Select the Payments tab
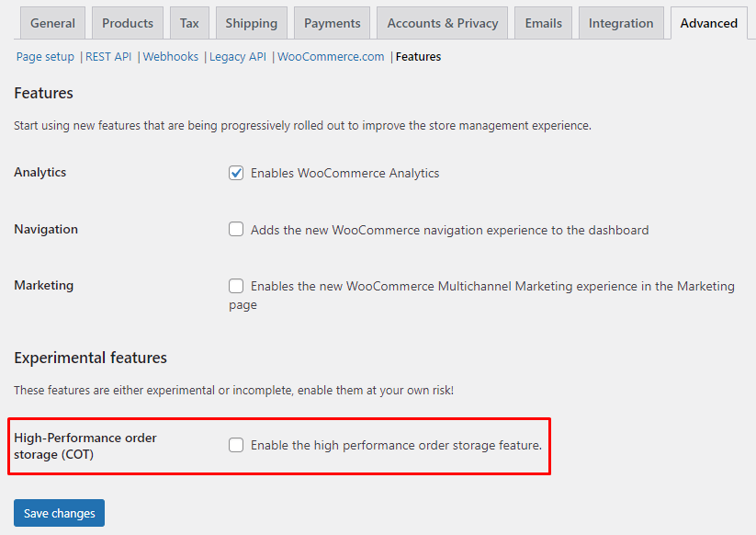 332,23
